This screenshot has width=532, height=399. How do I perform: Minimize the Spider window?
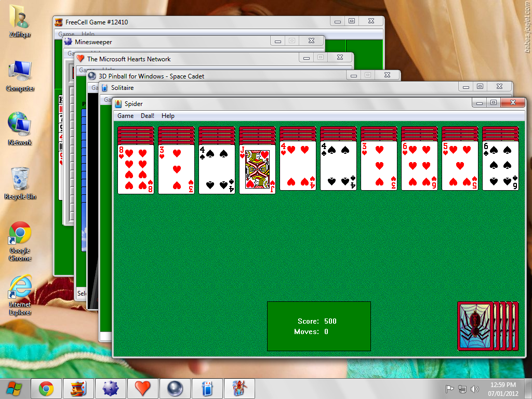pos(480,103)
